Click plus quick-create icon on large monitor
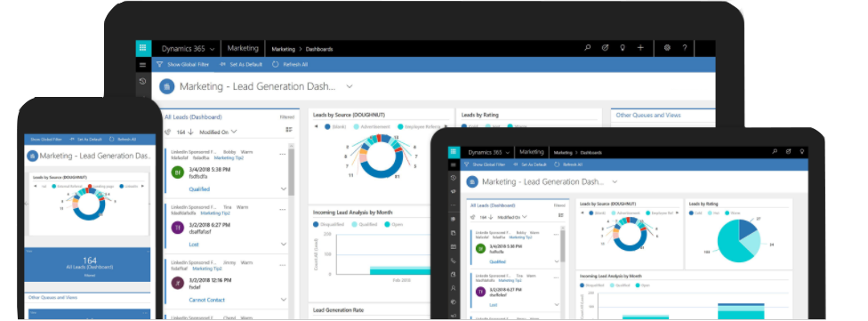The image size is (868, 321). pos(640,48)
